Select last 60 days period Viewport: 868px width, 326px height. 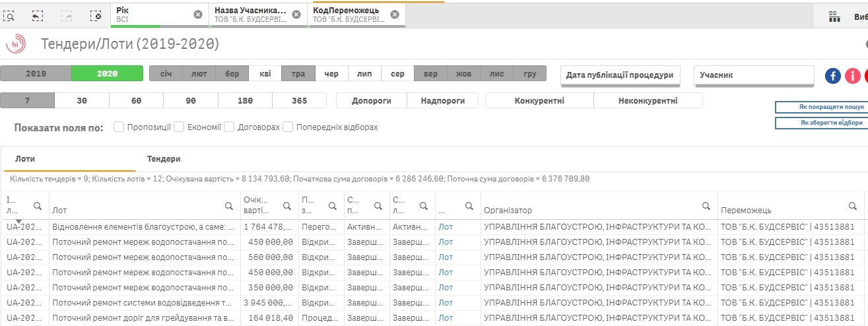click(x=137, y=101)
